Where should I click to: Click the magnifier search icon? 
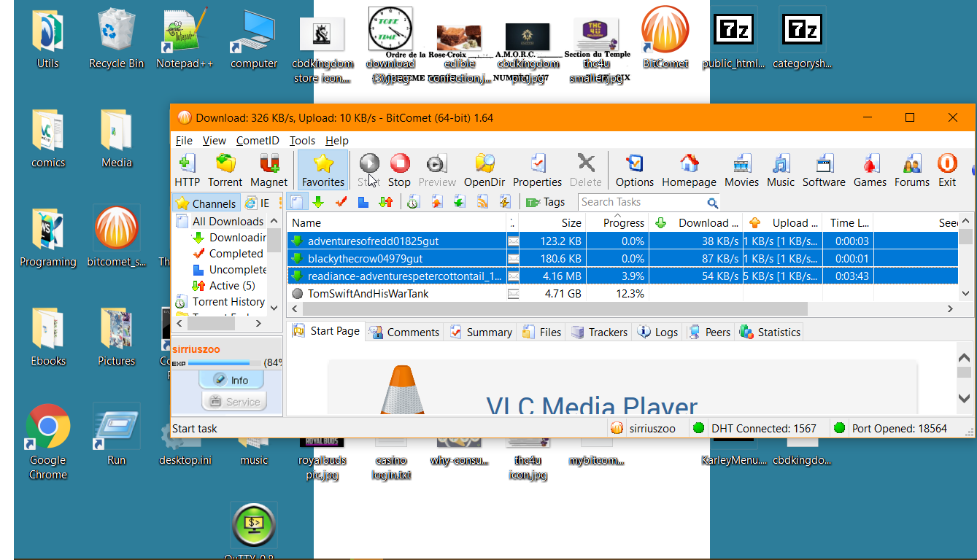(712, 203)
